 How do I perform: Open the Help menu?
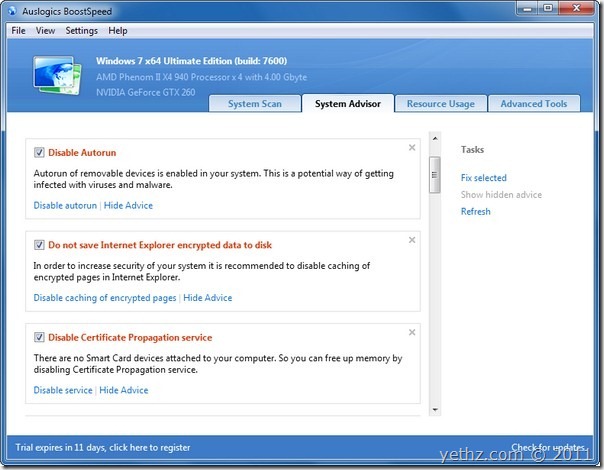point(118,31)
